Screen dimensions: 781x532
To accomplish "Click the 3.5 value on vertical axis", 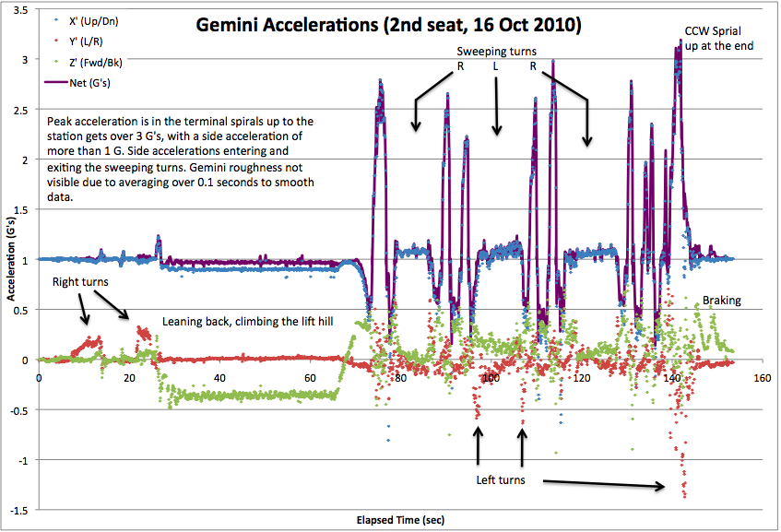I will coord(21,9).
